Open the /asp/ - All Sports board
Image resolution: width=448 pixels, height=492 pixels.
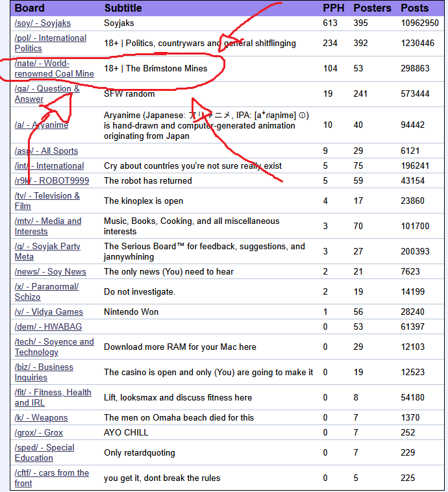click(46, 151)
